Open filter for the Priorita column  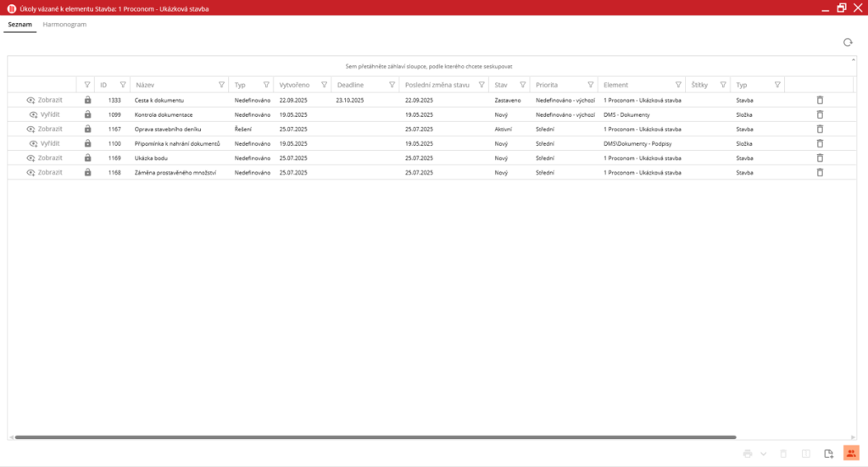[588, 85]
